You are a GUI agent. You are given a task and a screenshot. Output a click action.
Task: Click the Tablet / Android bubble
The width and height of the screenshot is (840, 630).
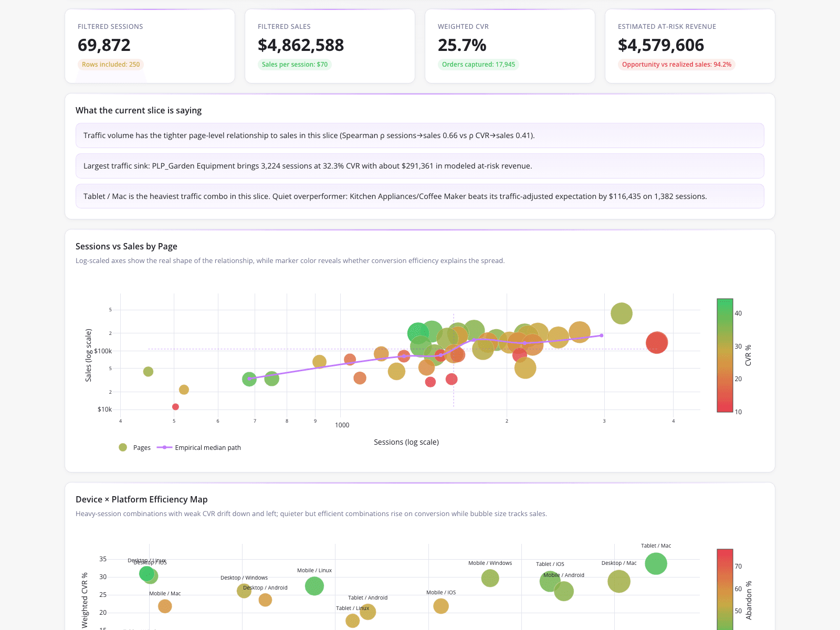(x=367, y=612)
